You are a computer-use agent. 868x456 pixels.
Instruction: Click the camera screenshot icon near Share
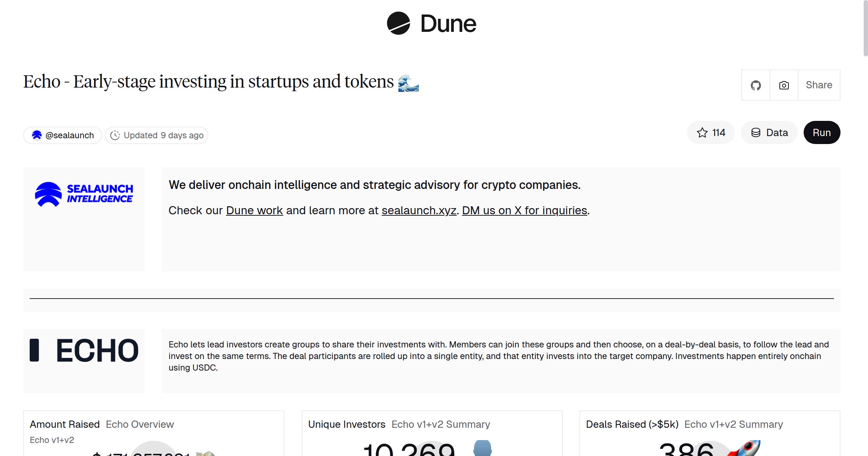[x=783, y=85]
